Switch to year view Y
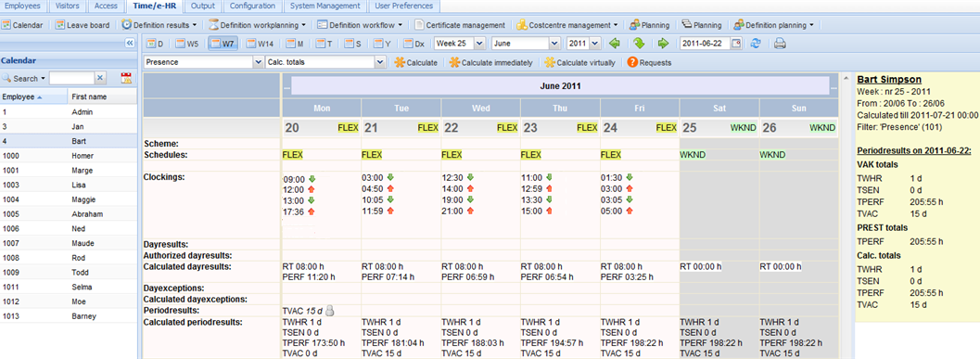 (382, 44)
